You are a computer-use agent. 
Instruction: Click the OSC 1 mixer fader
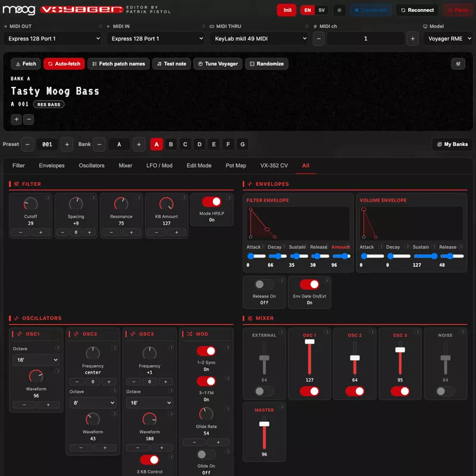pyautogui.click(x=309, y=358)
